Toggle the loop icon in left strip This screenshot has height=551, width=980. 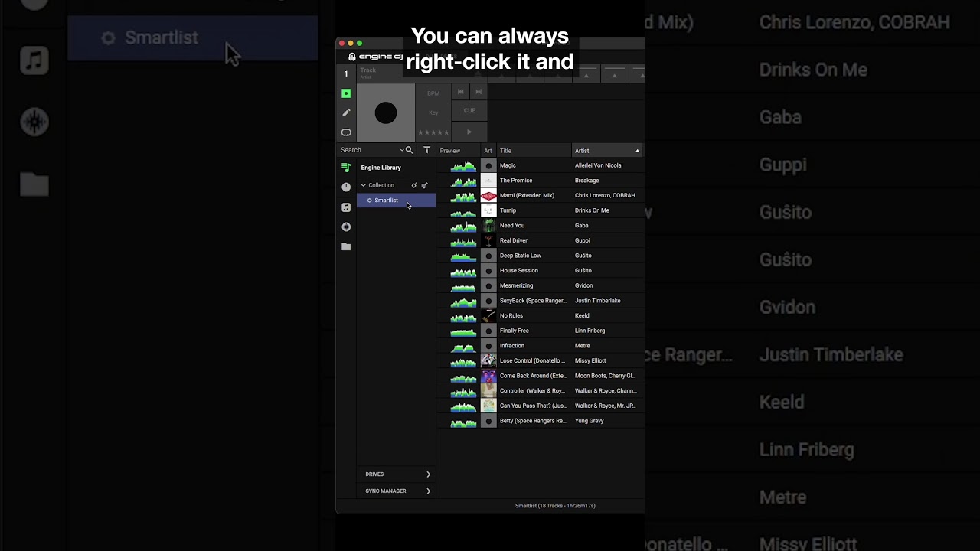346,132
